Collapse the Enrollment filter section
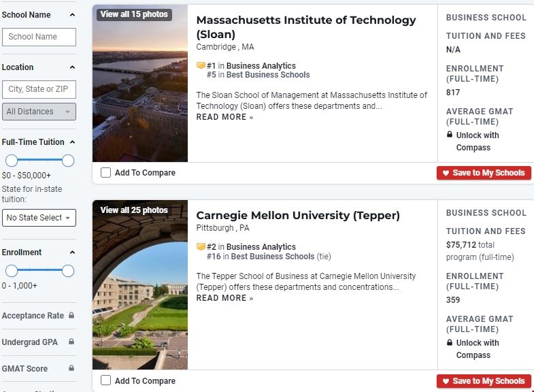Viewport: 534px width, 392px height. pos(72,252)
